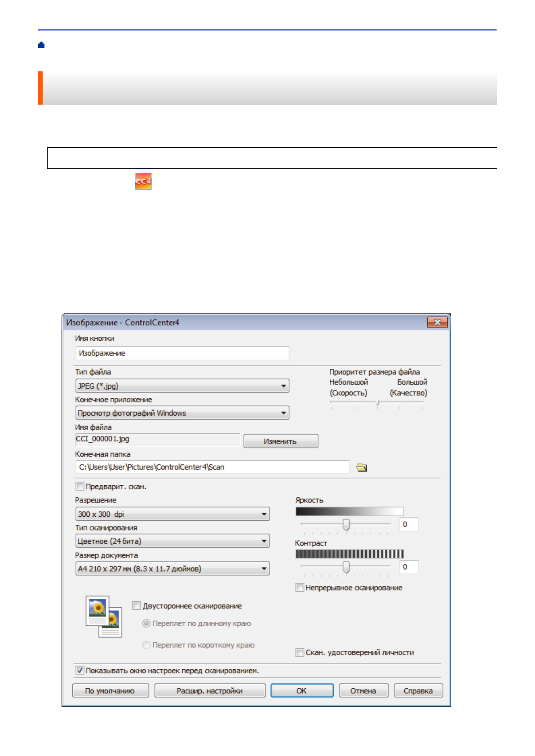The height and width of the screenshot is (756, 535).
Task: Toggle Двустороннее сканирование checkbox
Action: tap(137, 606)
